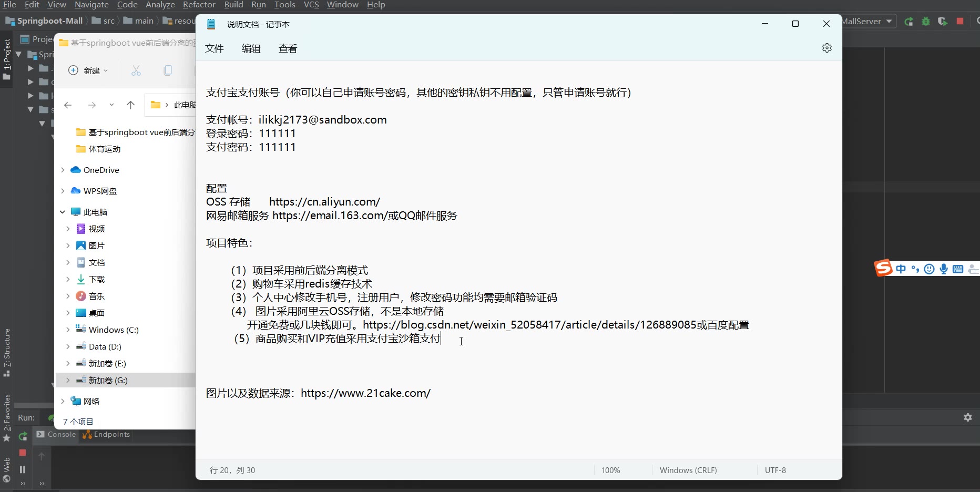Screen dimensions: 980x492
Task: Click the up arrow icon in the Run console
Action: click(42, 456)
